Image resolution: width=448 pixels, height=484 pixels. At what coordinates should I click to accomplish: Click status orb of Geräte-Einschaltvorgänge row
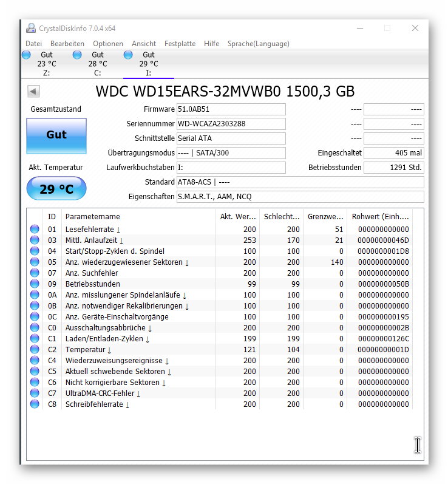(x=35, y=316)
